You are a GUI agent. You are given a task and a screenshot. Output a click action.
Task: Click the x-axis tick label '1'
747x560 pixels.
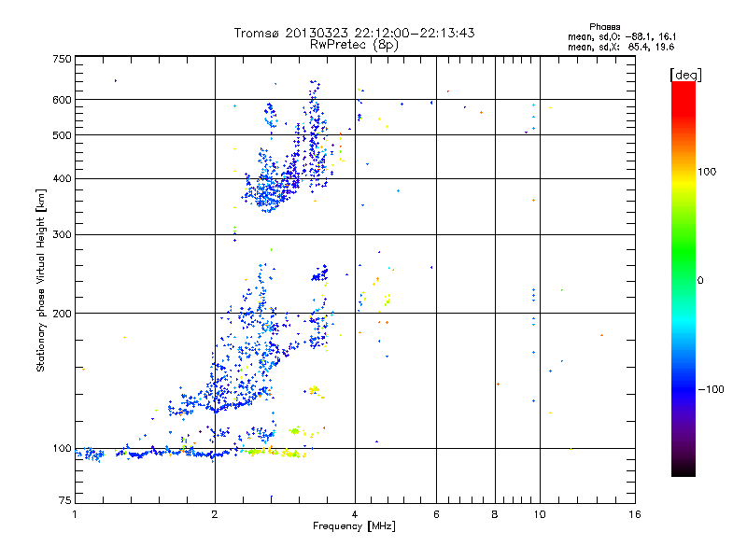pos(75,514)
